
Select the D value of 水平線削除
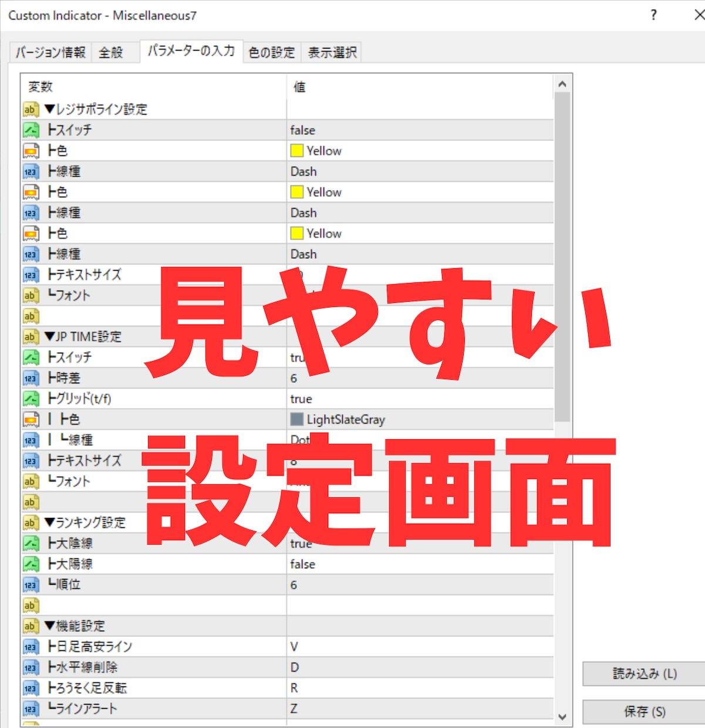[295, 668]
